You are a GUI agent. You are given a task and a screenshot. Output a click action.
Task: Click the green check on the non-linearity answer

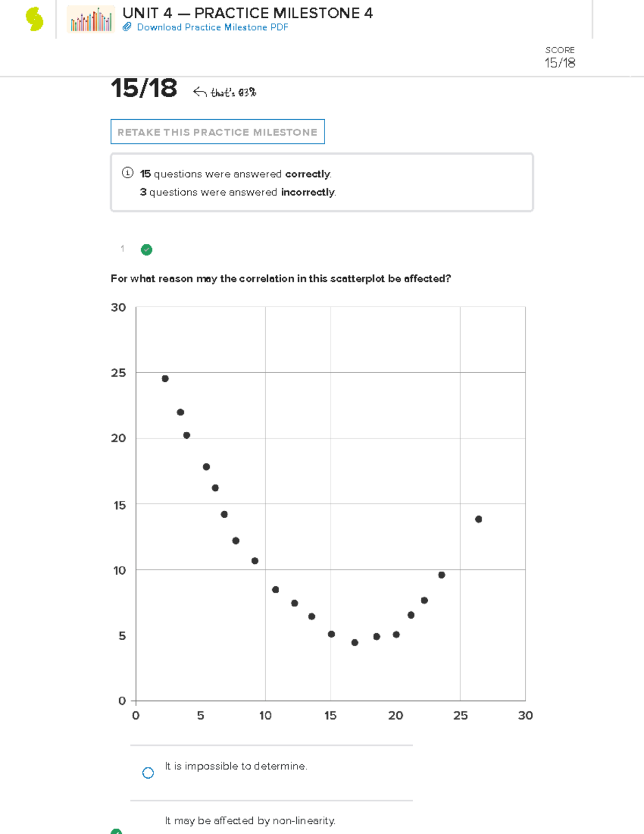[116, 831]
